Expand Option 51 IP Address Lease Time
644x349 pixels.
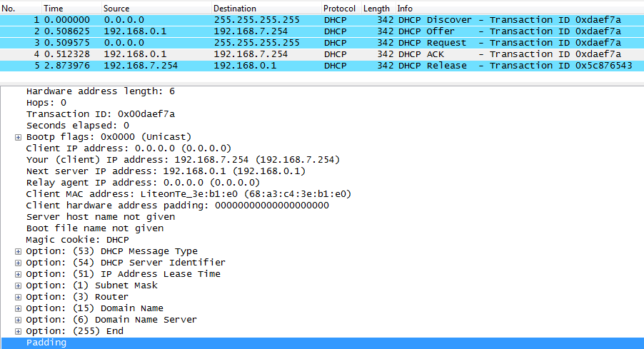tap(18, 274)
